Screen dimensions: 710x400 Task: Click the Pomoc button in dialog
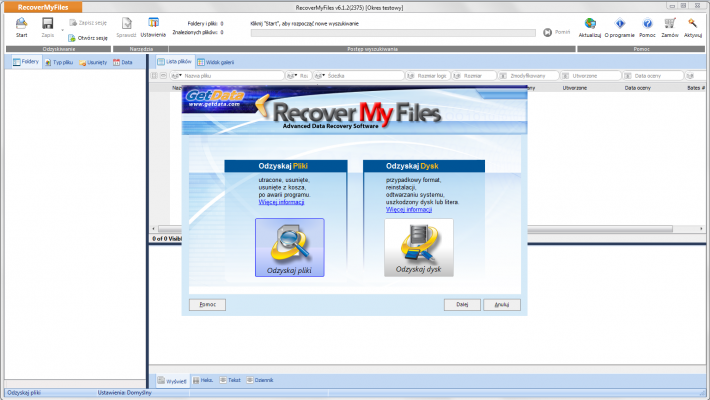pyautogui.click(x=207, y=304)
